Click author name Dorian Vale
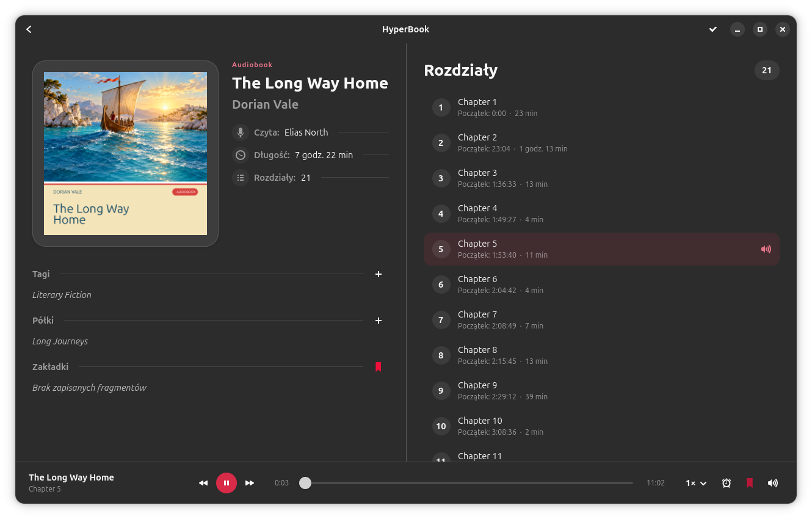This screenshot has height=519, width=812. (x=265, y=104)
